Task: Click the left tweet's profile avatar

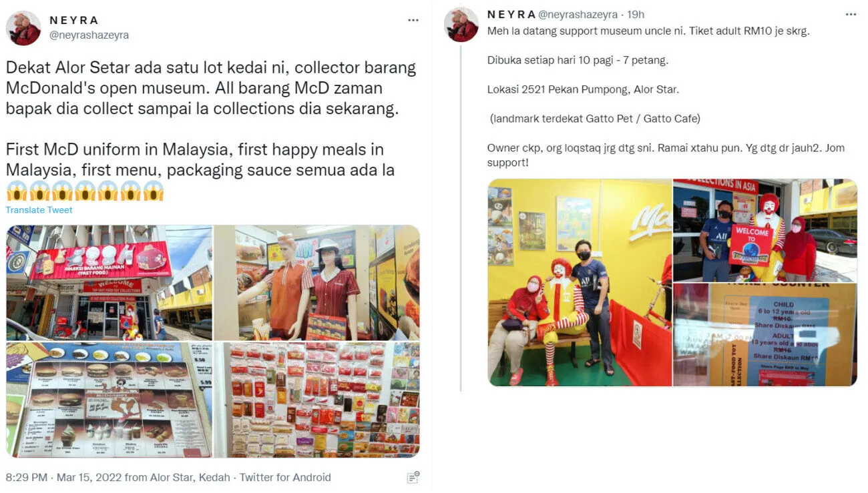Action: pyautogui.click(x=23, y=27)
